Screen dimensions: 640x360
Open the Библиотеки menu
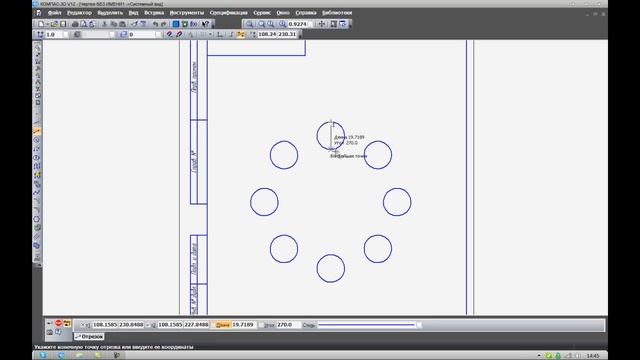tap(337, 13)
